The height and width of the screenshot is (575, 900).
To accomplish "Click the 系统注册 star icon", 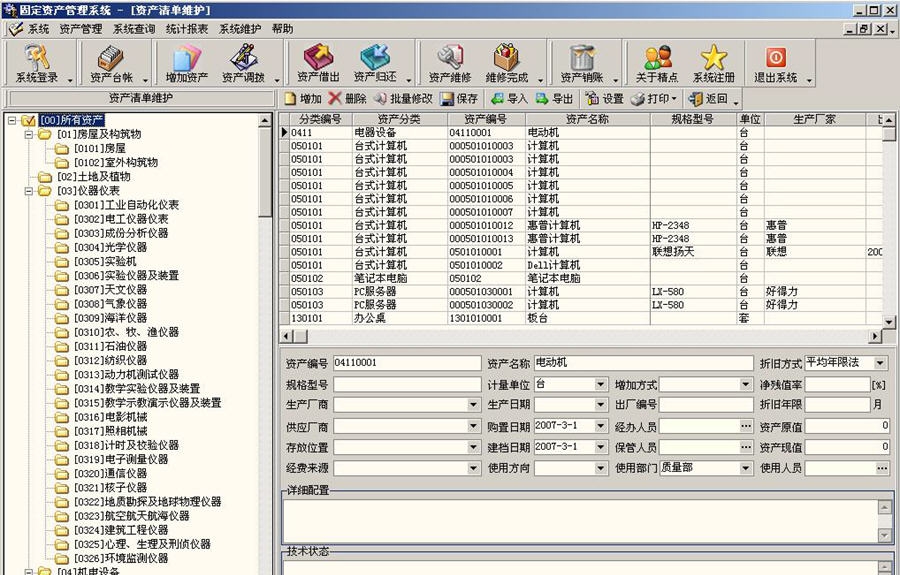I will (713, 63).
